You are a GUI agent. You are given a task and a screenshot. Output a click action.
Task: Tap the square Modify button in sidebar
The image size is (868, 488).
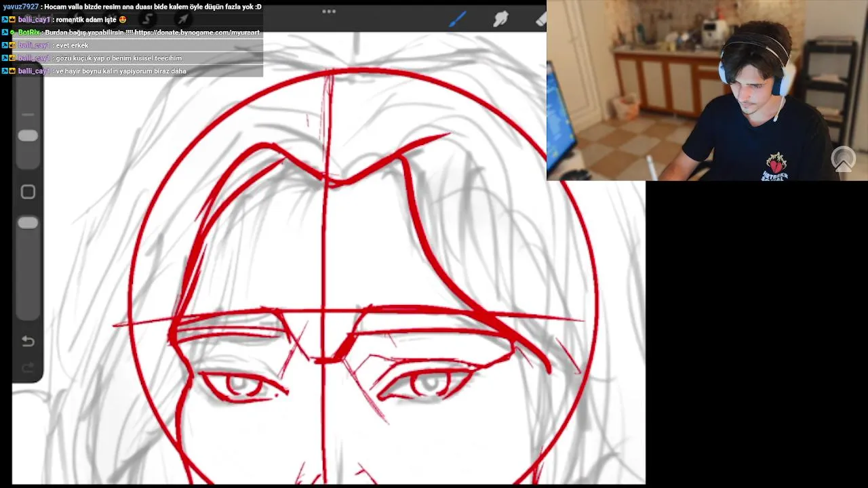click(x=28, y=192)
